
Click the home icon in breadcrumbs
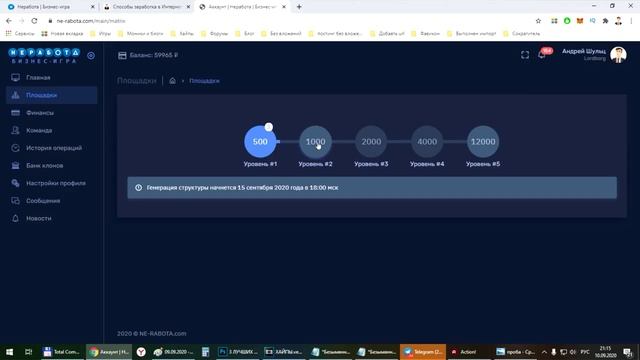click(x=172, y=81)
